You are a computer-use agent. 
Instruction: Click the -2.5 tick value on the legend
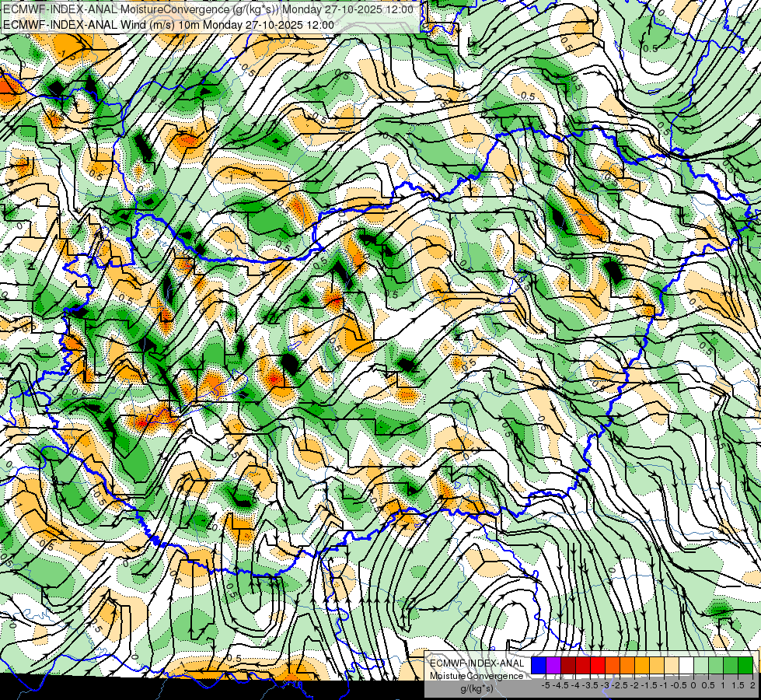click(x=620, y=685)
